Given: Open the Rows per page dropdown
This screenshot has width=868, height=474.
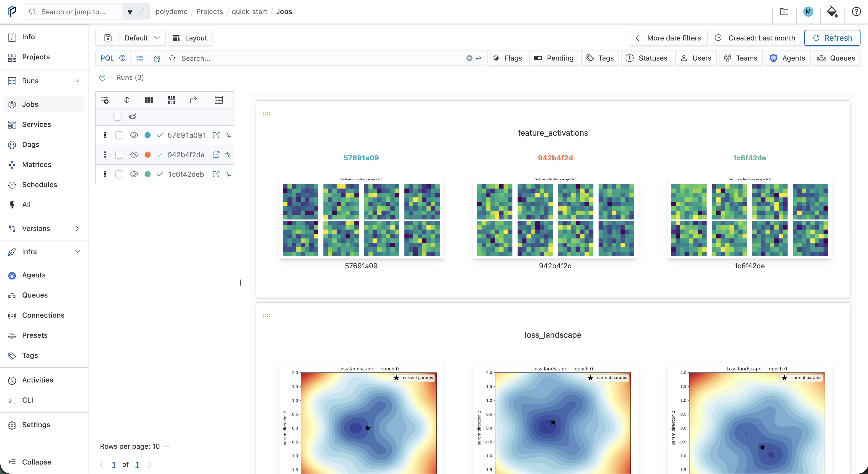Looking at the screenshot, I should point(135,446).
